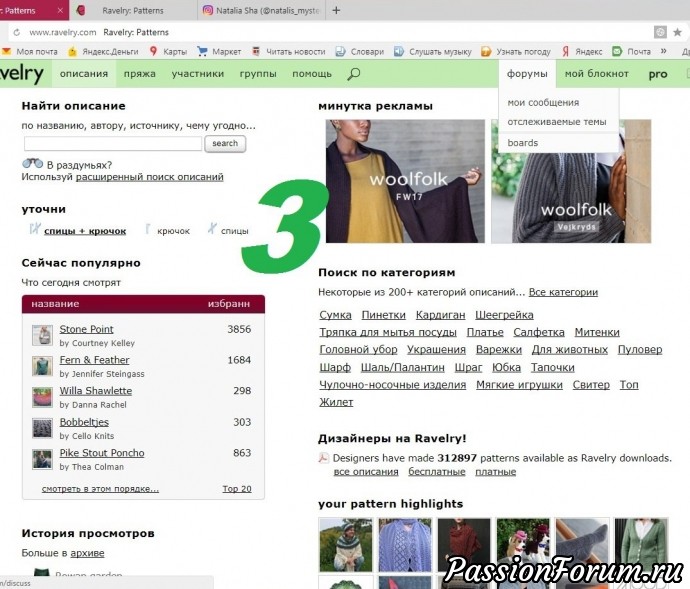Image resolution: width=690 pixels, height=589 pixels.
Task: Open мой блокнот menu
Action: coord(596,74)
